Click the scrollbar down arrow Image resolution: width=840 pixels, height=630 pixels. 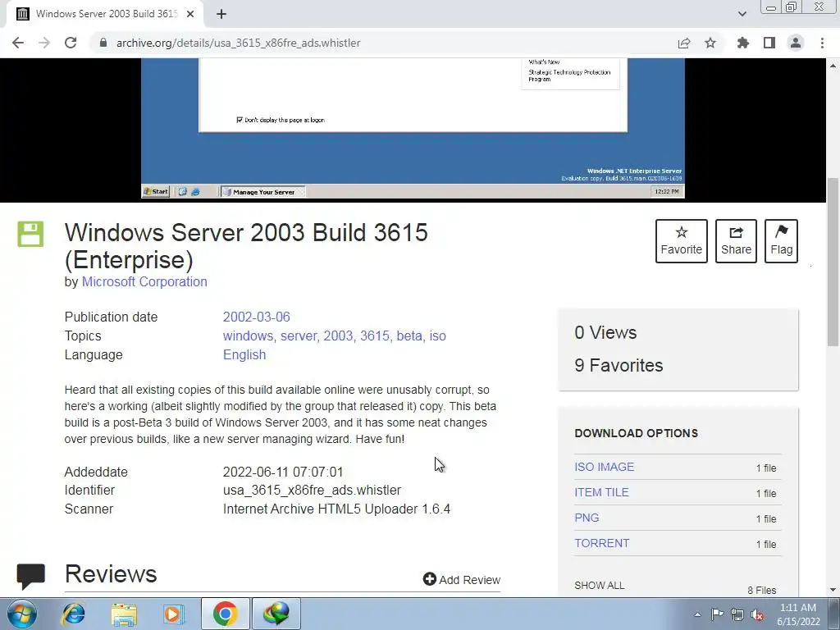point(833,590)
